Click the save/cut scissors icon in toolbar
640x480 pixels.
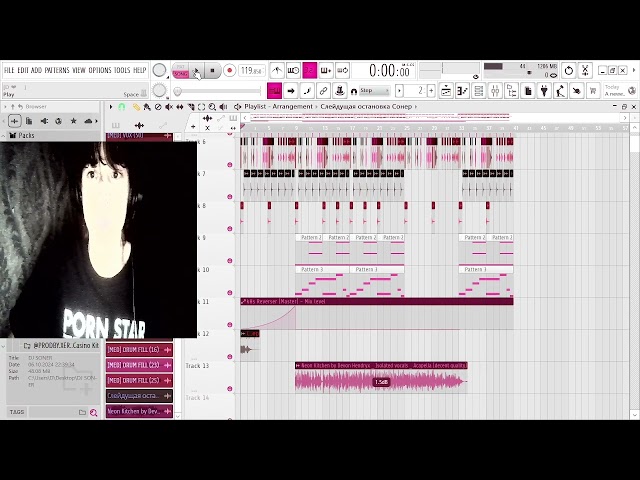(585, 71)
